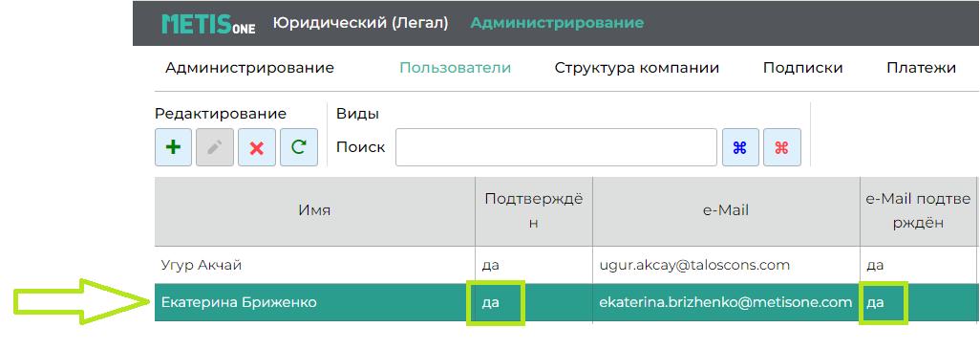Viewport: 980px width, 349px height.
Task: Click Администрирование in the top header
Action: (x=557, y=23)
